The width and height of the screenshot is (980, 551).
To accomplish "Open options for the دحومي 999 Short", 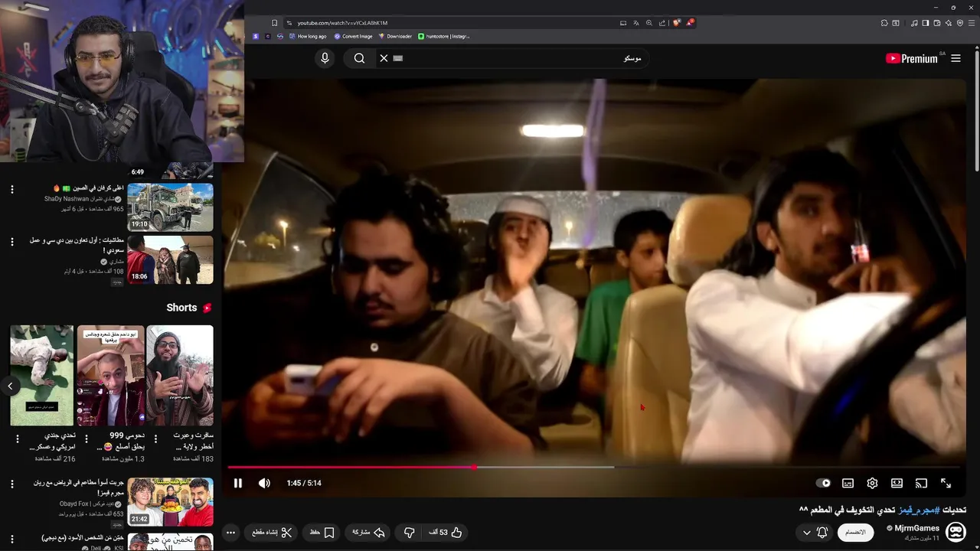I will [x=87, y=439].
